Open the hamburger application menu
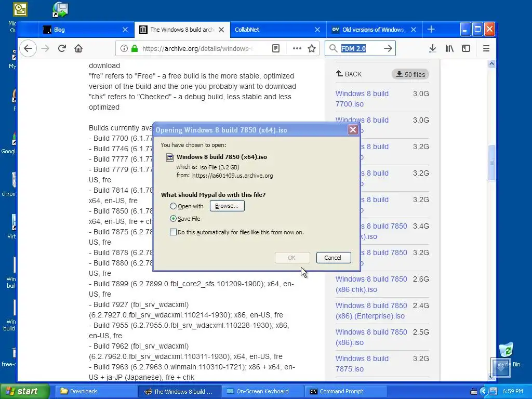 coord(486,48)
